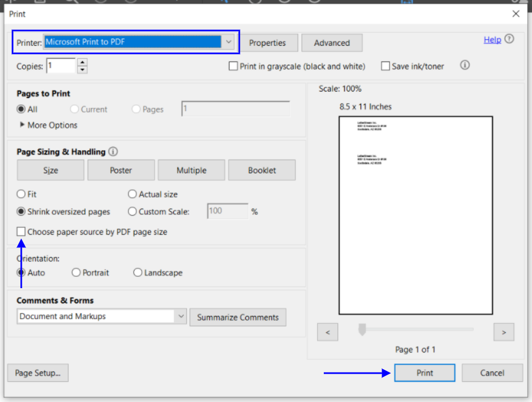Select the Landscape orientation option
The height and width of the screenshot is (402, 532).
(138, 273)
